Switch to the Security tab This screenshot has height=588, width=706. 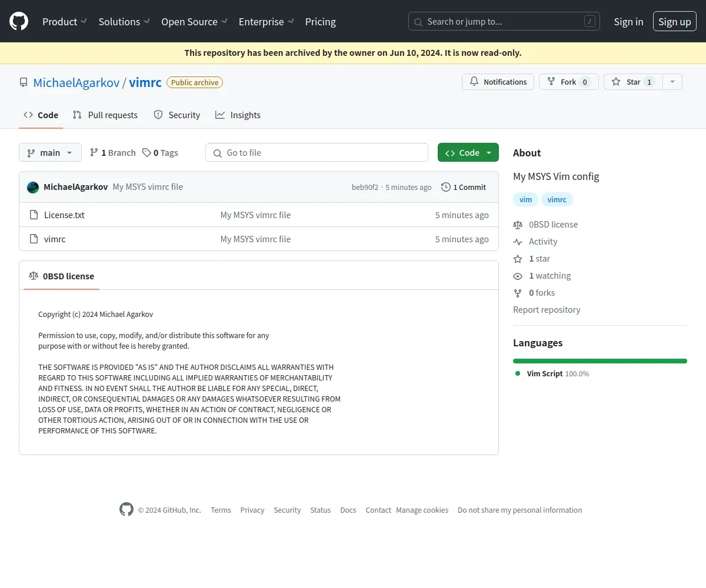click(177, 115)
